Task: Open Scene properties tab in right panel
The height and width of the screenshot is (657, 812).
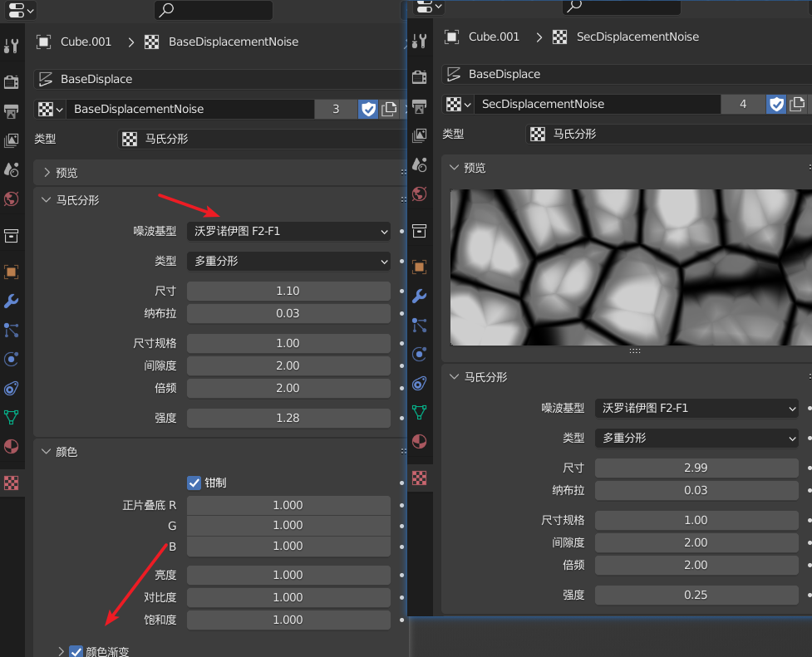Action: [x=420, y=164]
